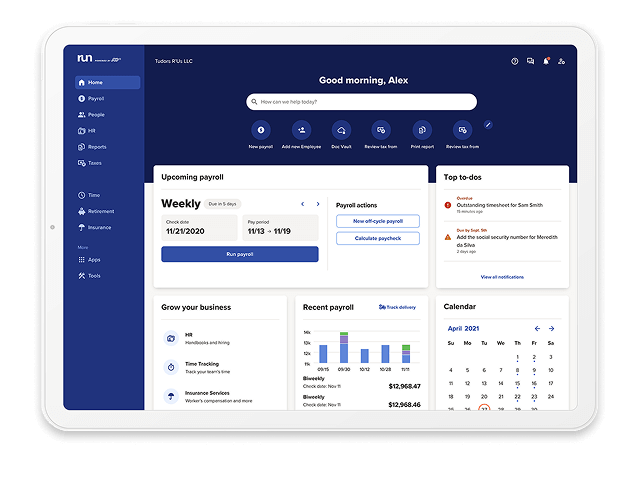This screenshot has height=487, width=640.
Task: Go to next upcoming payroll with right chevron
Action: [x=318, y=204]
